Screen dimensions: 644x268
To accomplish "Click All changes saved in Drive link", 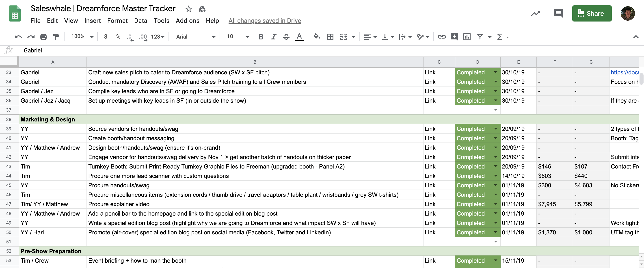I will click(x=264, y=21).
